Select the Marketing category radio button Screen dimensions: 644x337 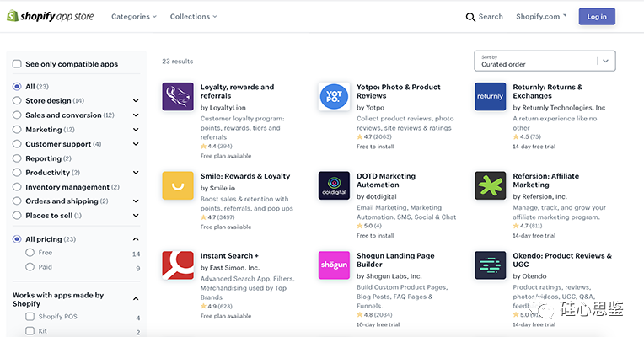[x=18, y=130]
